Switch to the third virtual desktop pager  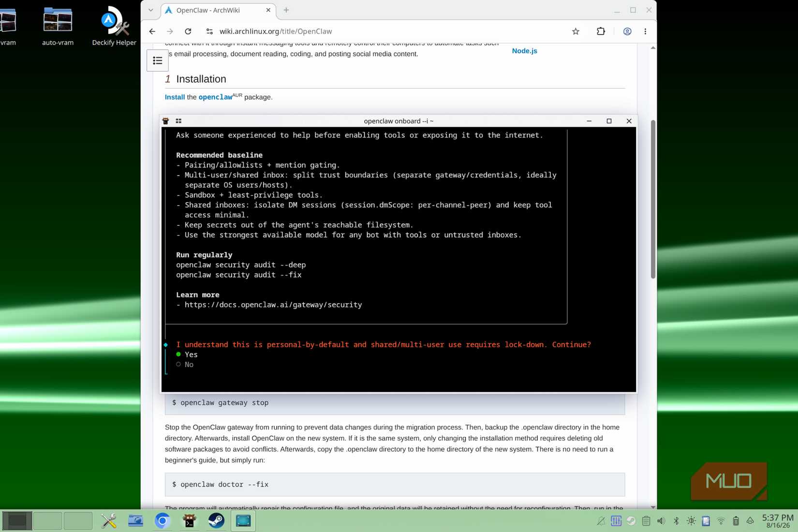pos(78,521)
